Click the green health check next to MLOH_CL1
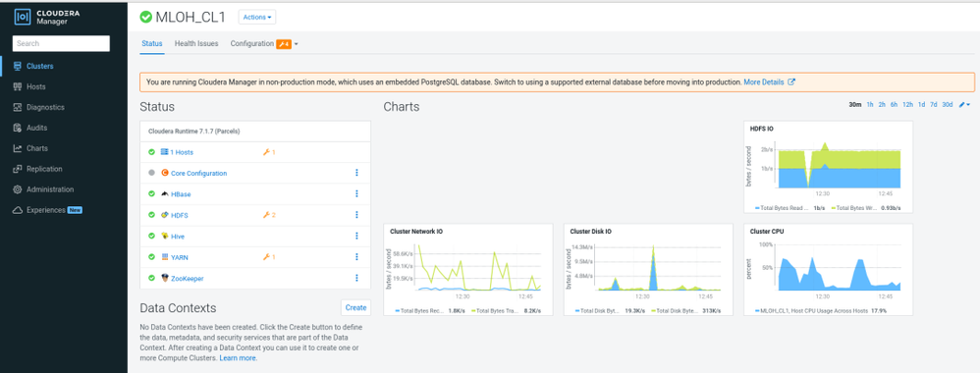The height and width of the screenshot is (373, 980). point(146,17)
